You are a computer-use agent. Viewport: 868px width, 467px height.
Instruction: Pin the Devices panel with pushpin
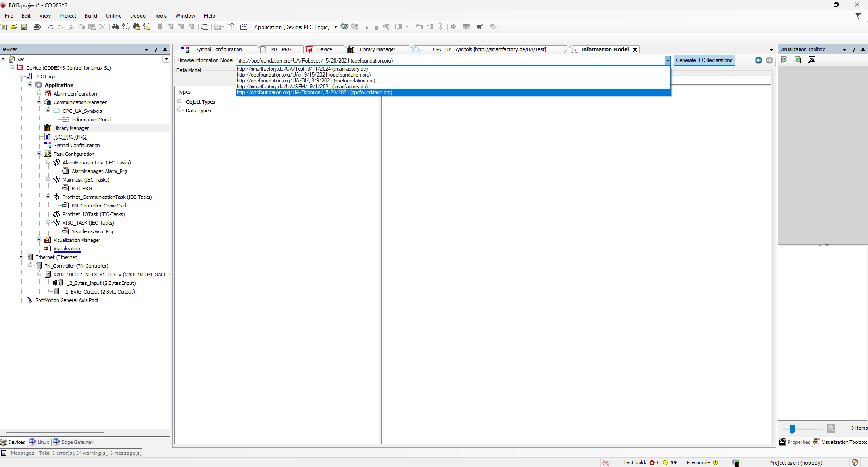tap(155, 49)
